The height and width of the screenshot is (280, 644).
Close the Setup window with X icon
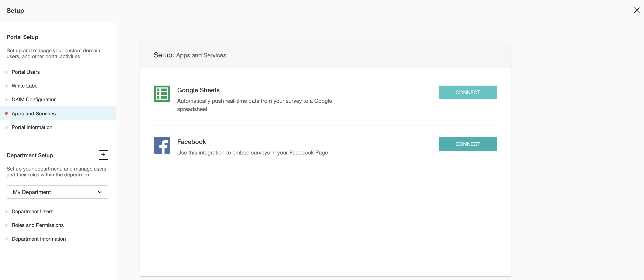click(637, 10)
